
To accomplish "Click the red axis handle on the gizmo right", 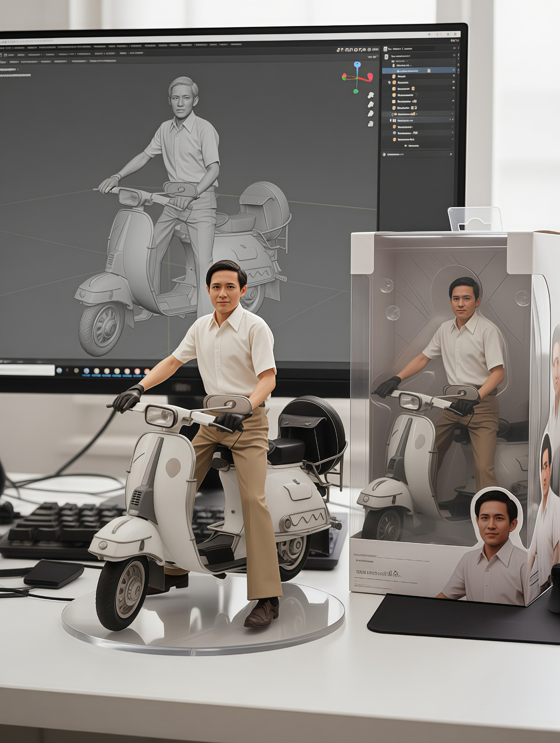I will tap(370, 77).
